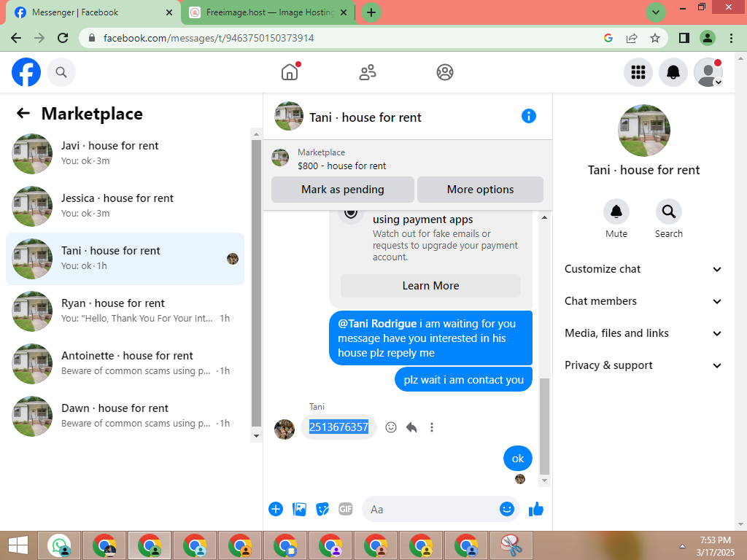Click the listing photo in right panel
The height and width of the screenshot is (560, 747).
click(x=643, y=131)
